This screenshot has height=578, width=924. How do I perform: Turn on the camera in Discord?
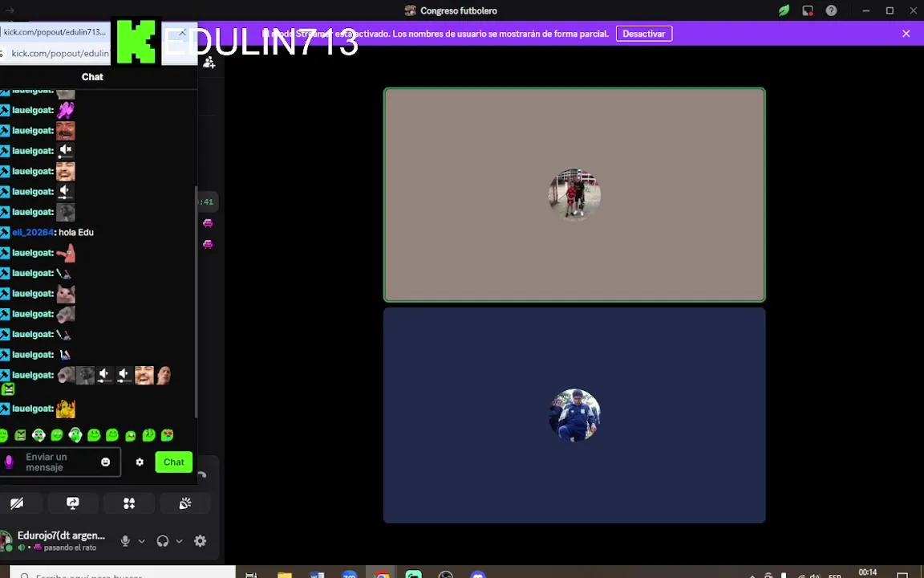[17, 503]
